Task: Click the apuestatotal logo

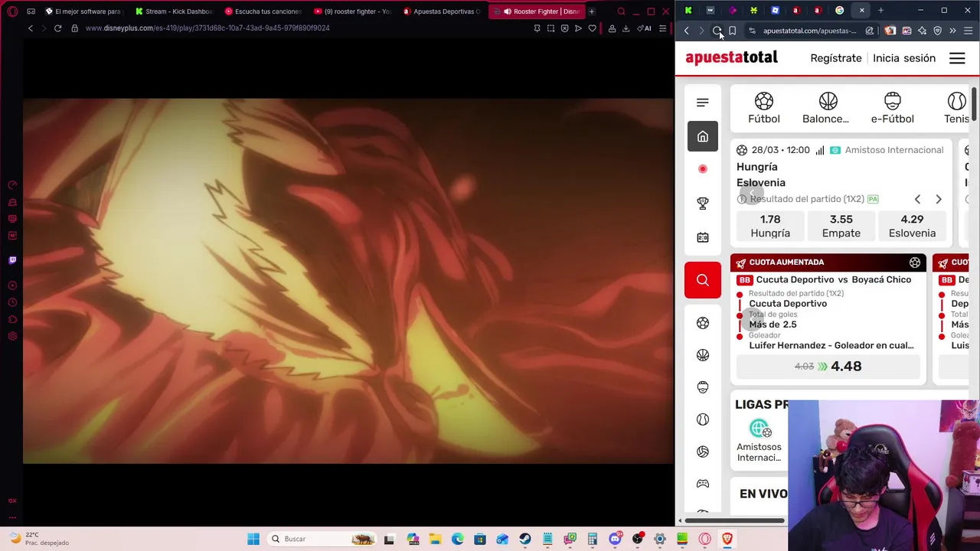Action: point(731,58)
